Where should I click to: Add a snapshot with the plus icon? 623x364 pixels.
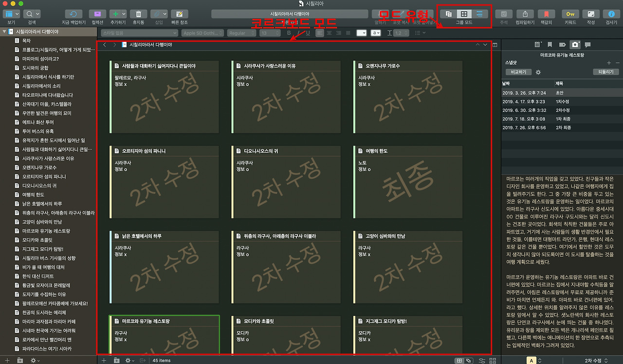click(x=609, y=63)
